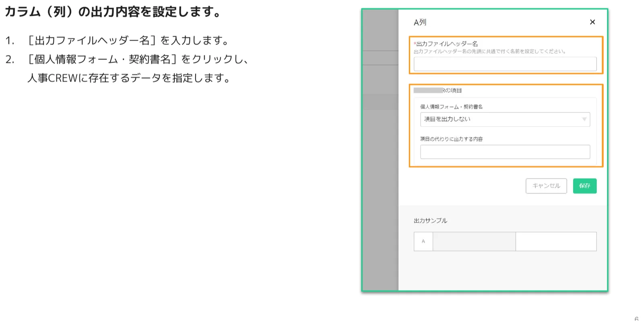Click the 出力ファイルヘッダー名 input field
Screen dimensions: 644x326
click(x=505, y=64)
